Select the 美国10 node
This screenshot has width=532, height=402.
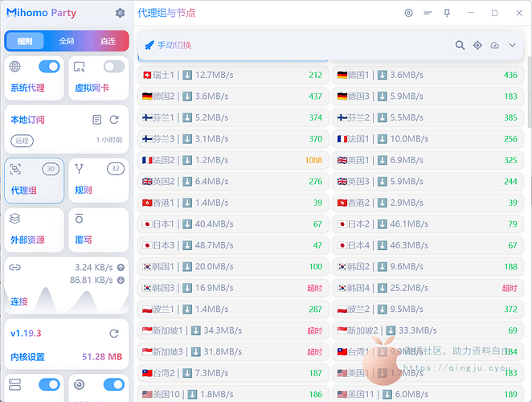[233, 395]
